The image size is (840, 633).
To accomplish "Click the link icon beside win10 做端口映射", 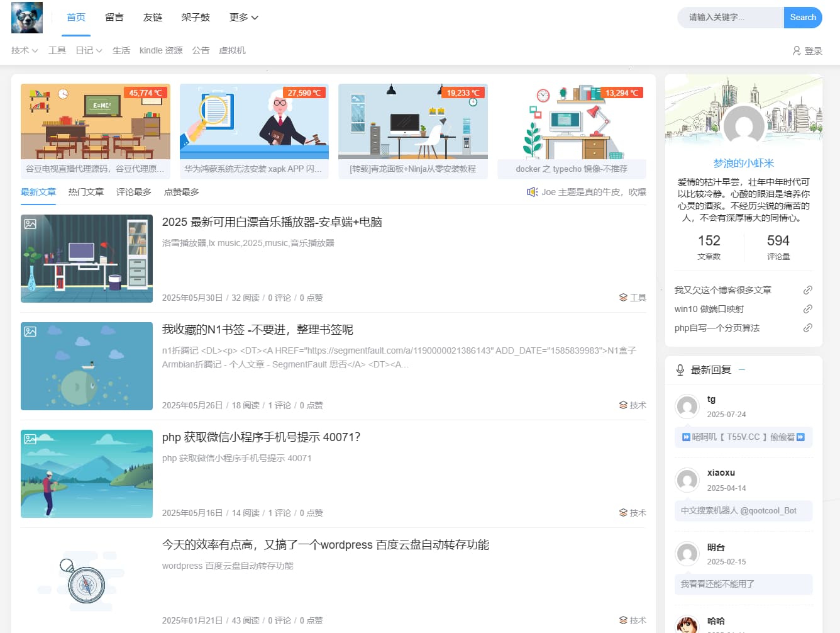I will tap(807, 309).
